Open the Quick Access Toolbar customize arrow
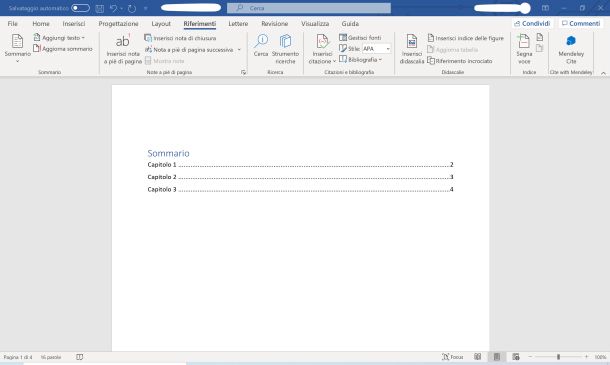610x365 pixels. [146, 8]
